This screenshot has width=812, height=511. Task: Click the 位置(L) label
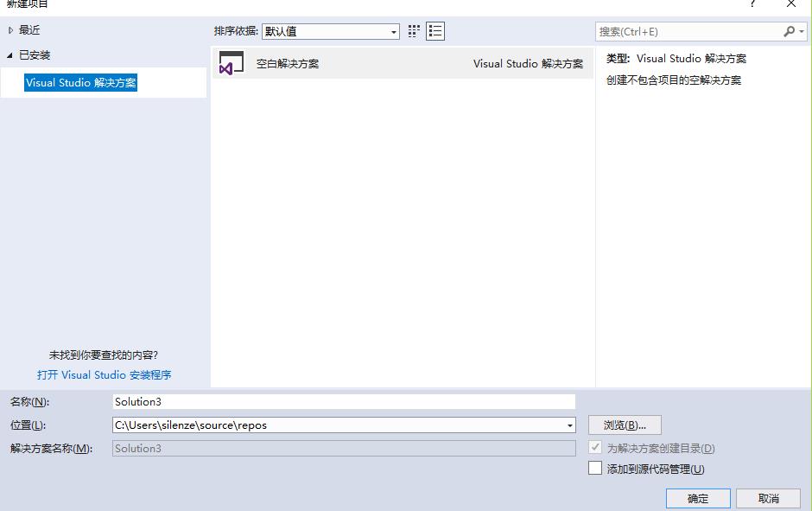(x=28, y=425)
